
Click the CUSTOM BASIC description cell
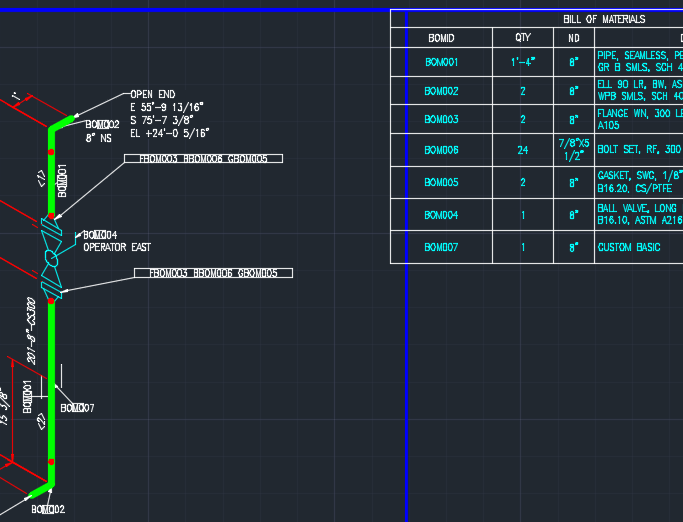coord(639,247)
